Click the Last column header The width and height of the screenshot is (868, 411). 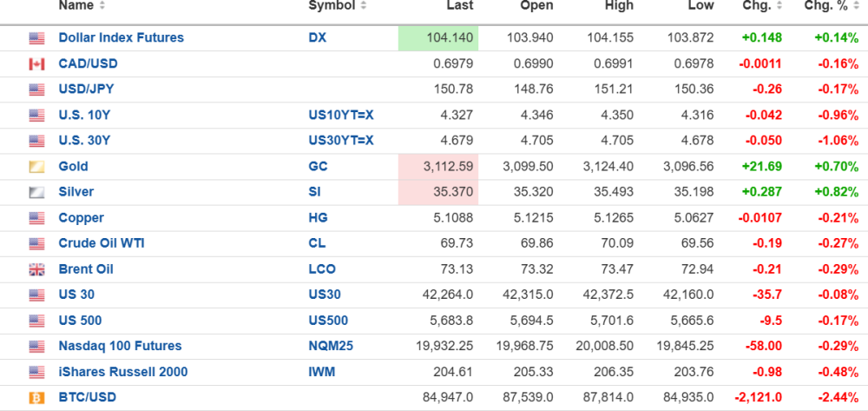[459, 5]
